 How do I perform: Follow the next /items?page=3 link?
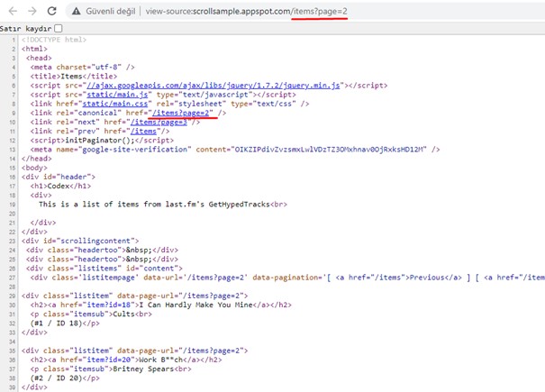point(159,122)
